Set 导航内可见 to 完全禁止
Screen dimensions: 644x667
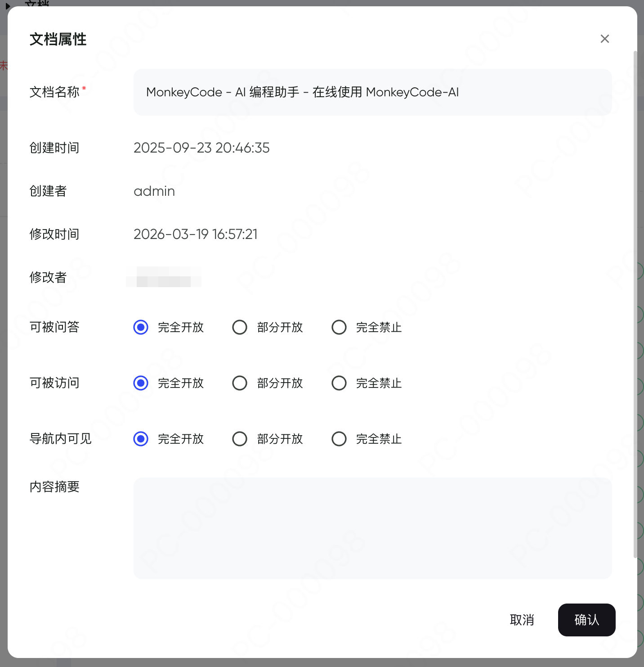(x=339, y=439)
